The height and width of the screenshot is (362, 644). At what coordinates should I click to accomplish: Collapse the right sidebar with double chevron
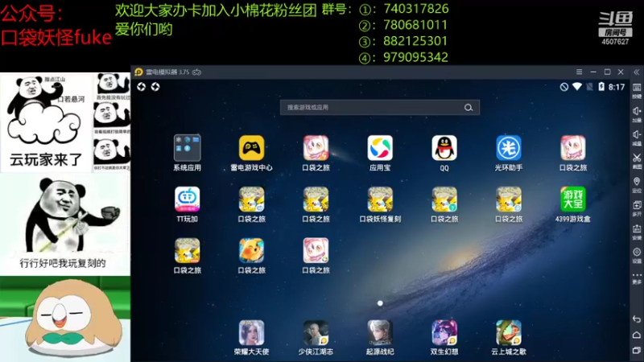click(x=637, y=72)
